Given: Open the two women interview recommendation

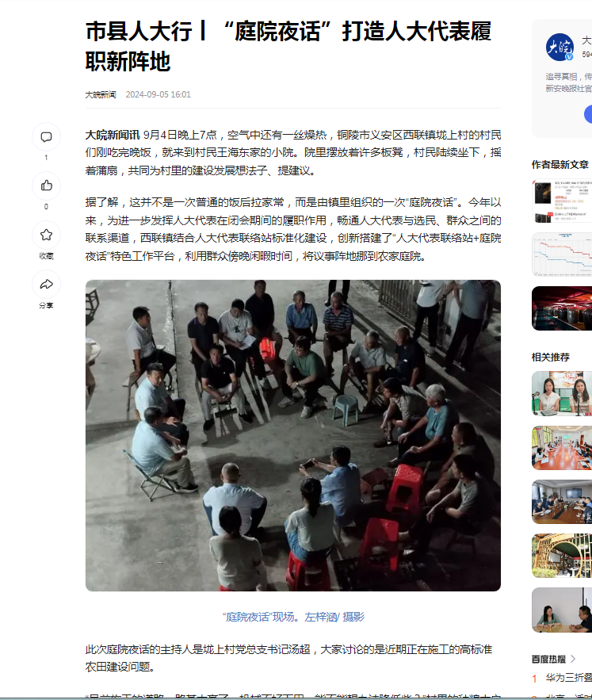Looking at the screenshot, I should point(562,394).
